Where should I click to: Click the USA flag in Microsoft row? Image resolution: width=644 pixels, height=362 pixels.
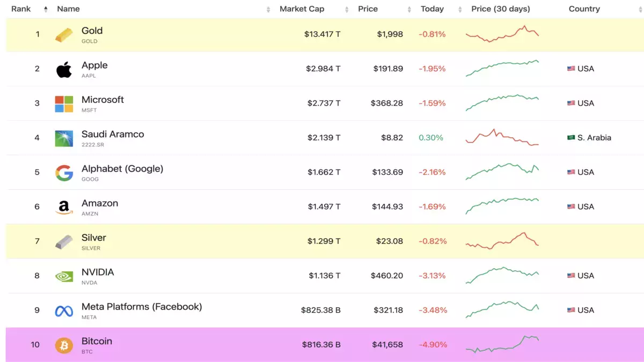tap(571, 103)
